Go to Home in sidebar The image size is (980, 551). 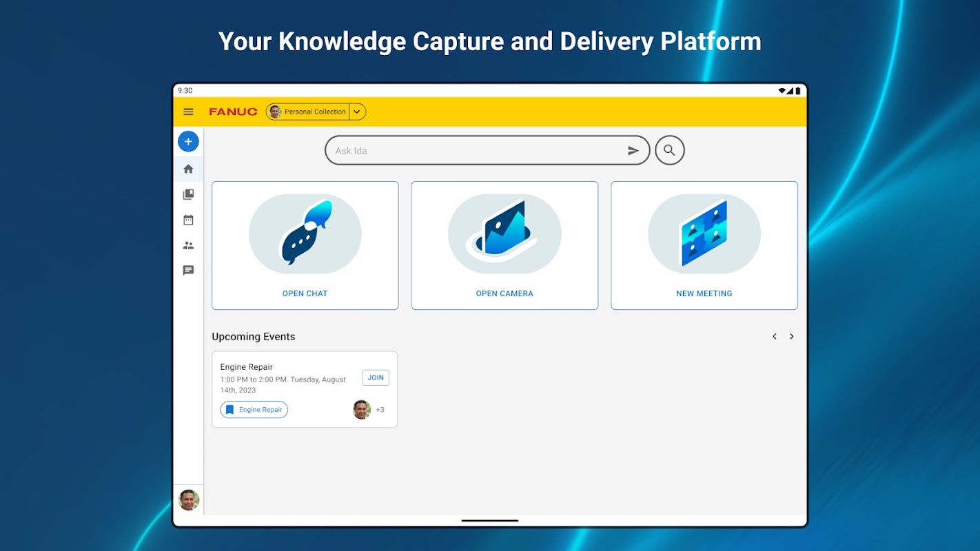(188, 169)
